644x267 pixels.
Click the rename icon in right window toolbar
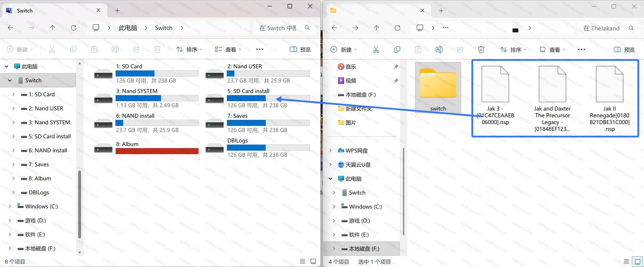click(x=439, y=49)
